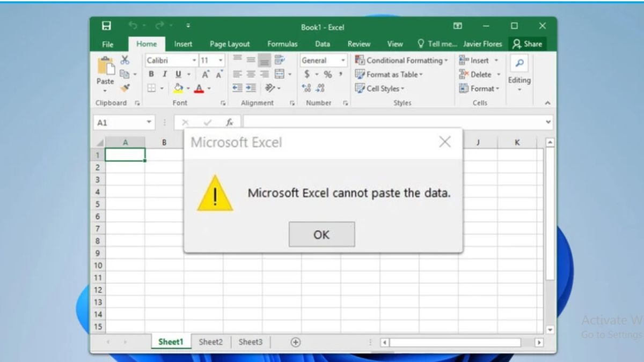The width and height of the screenshot is (644, 362).
Task: Open the Insert ribbon tab
Action: pyautogui.click(x=183, y=44)
